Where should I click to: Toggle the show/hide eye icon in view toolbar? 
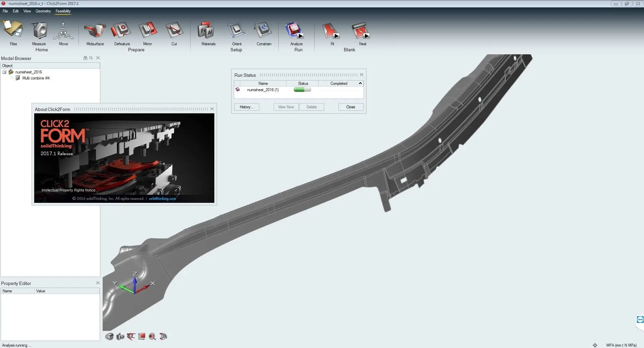(x=109, y=336)
